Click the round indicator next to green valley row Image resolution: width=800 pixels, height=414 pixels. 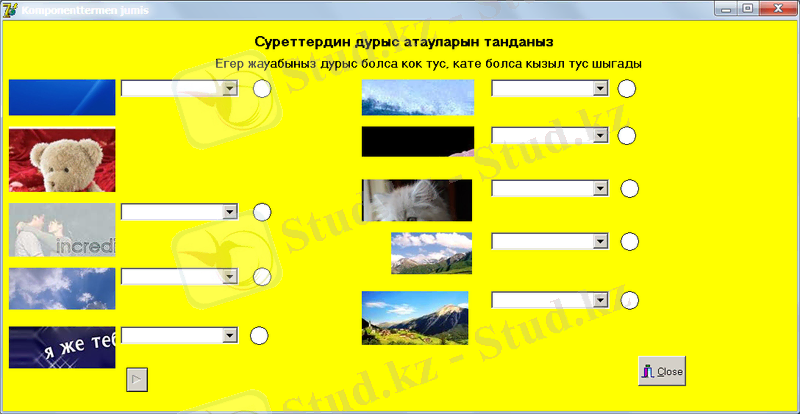(x=630, y=301)
